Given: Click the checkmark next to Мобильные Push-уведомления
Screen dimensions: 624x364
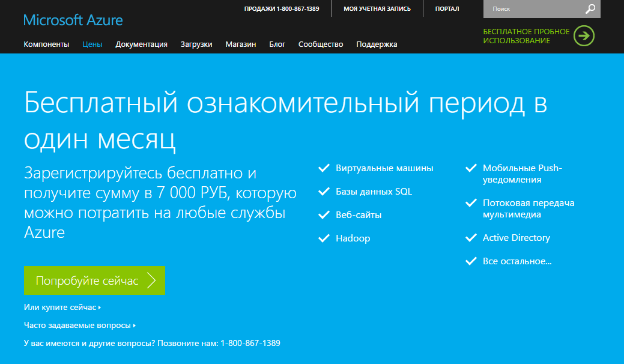Looking at the screenshot, I should [471, 168].
